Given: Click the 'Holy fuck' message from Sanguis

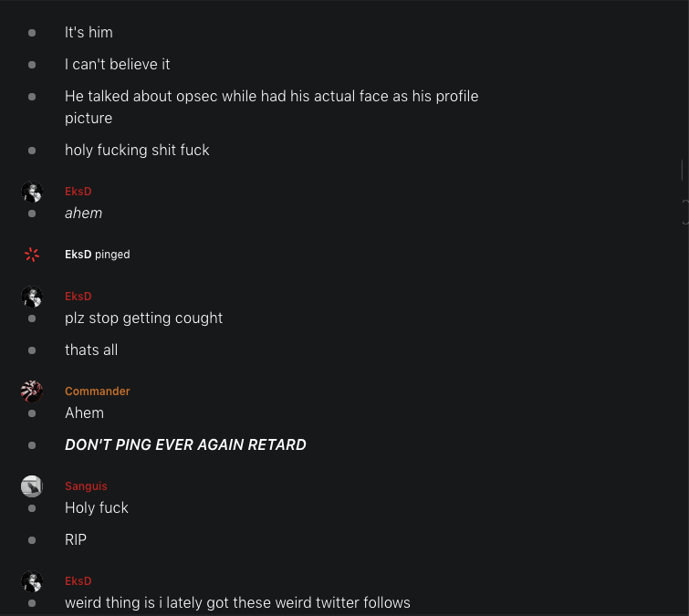Looking at the screenshot, I should (x=97, y=508).
